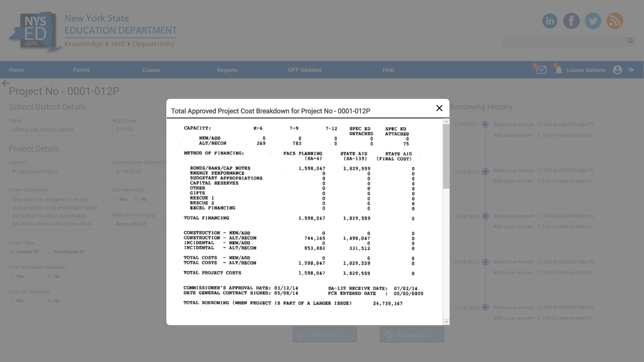The height and width of the screenshot is (362, 644).
Task: Open the mail envelope notifications
Action: point(541,70)
